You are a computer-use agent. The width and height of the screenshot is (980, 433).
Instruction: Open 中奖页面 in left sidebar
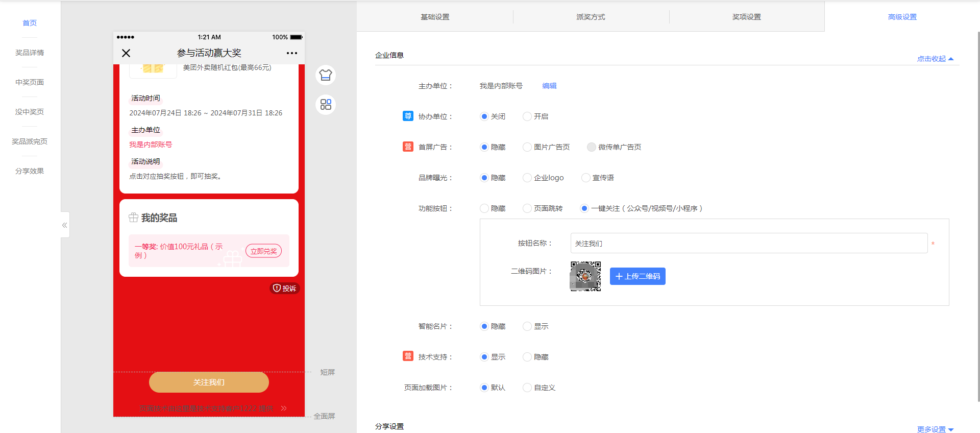click(30, 82)
